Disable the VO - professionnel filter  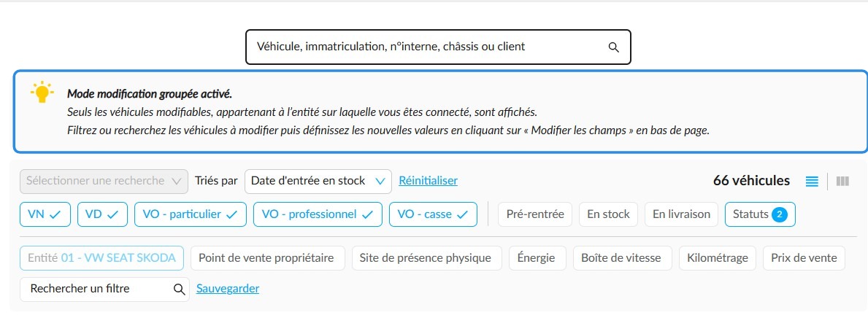point(318,214)
